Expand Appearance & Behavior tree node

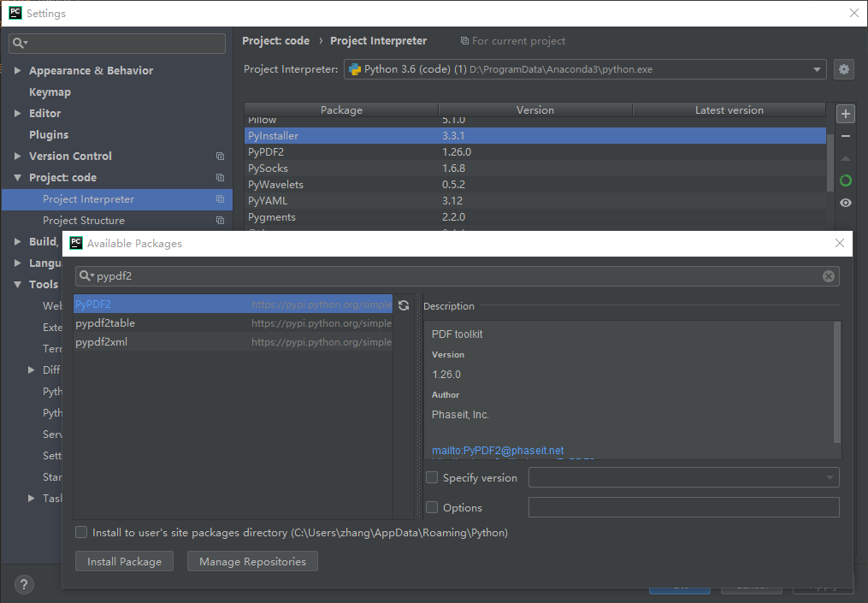tap(17, 70)
